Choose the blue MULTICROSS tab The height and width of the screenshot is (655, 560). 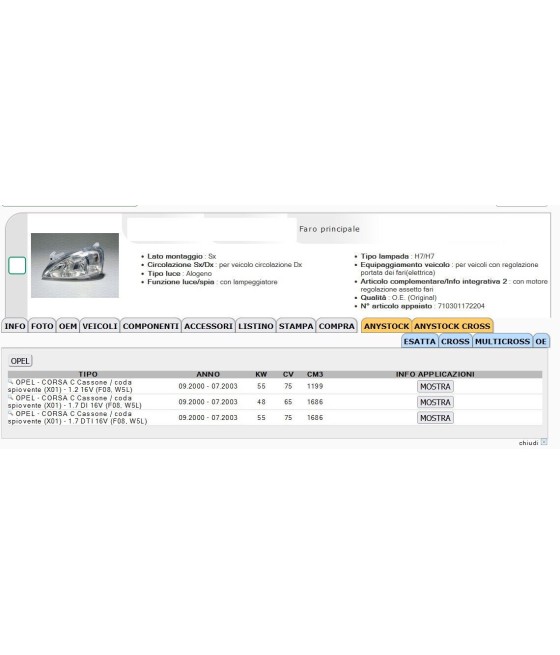[502, 341]
